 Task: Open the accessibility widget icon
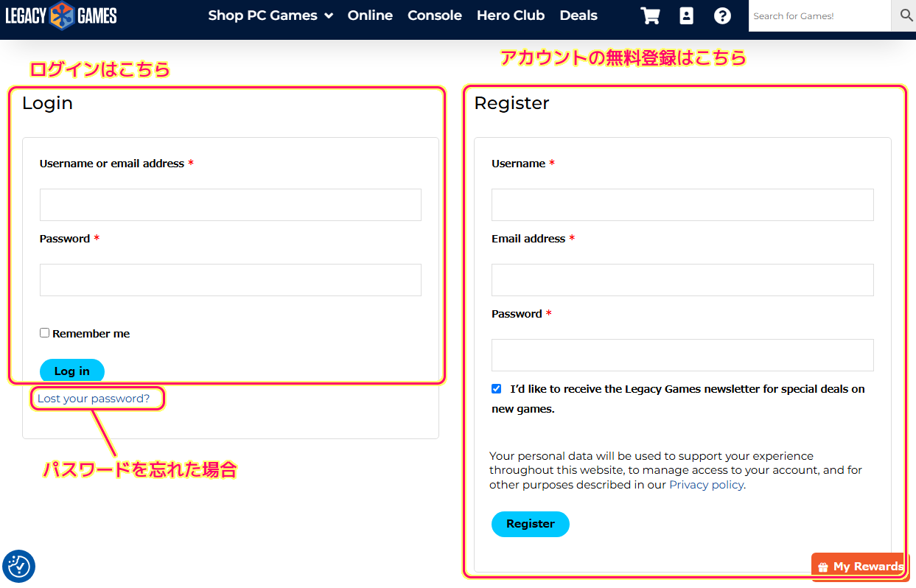click(18, 566)
